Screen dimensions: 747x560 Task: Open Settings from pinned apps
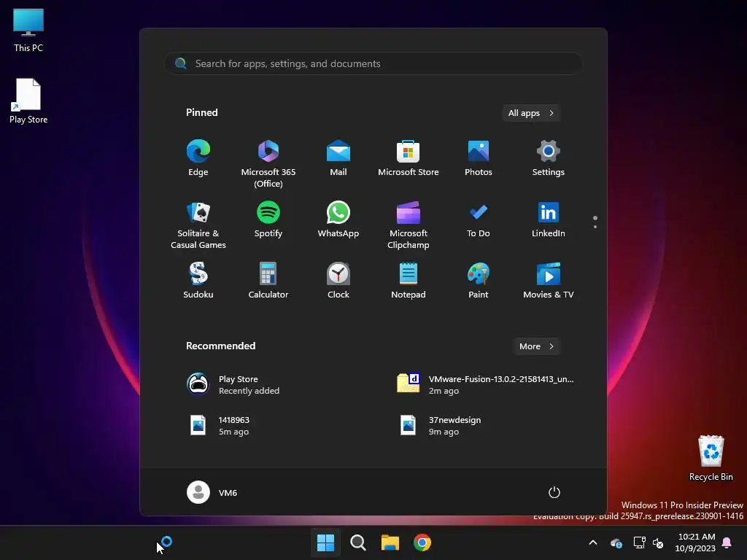coord(549,158)
